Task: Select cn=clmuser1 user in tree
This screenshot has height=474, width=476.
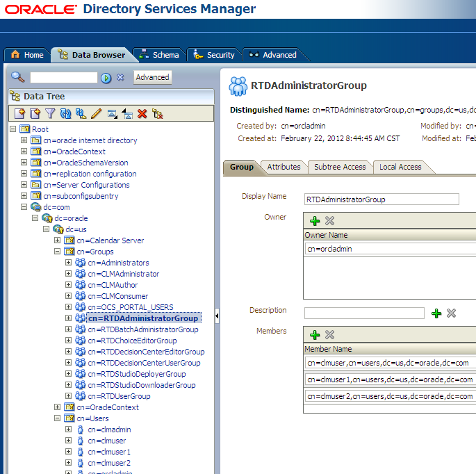Action: pyautogui.click(x=109, y=452)
